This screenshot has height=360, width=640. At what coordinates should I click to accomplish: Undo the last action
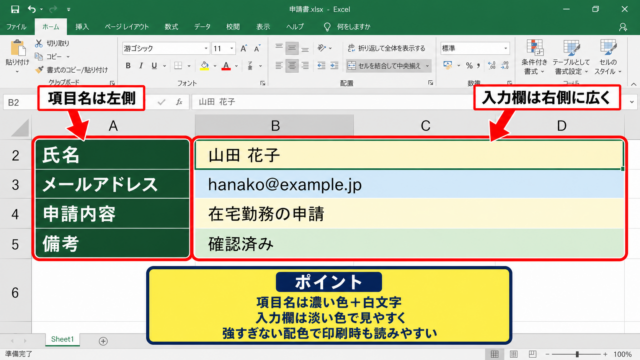point(32,9)
